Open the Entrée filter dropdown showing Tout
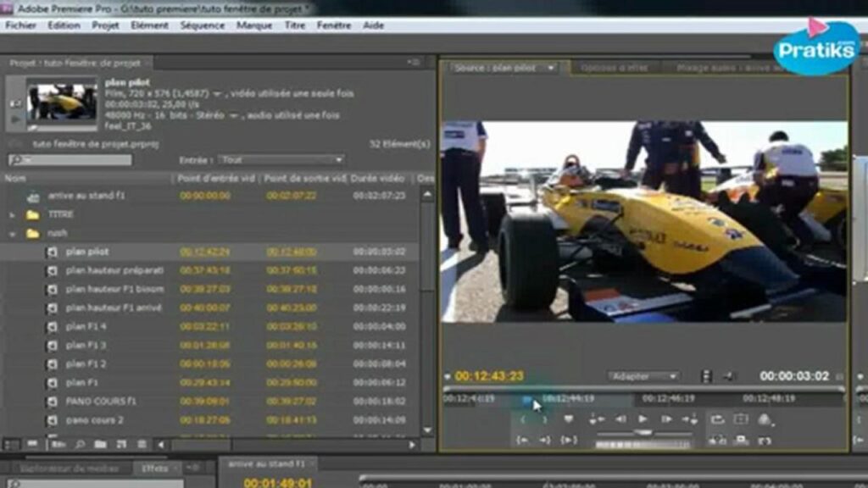 281,160
